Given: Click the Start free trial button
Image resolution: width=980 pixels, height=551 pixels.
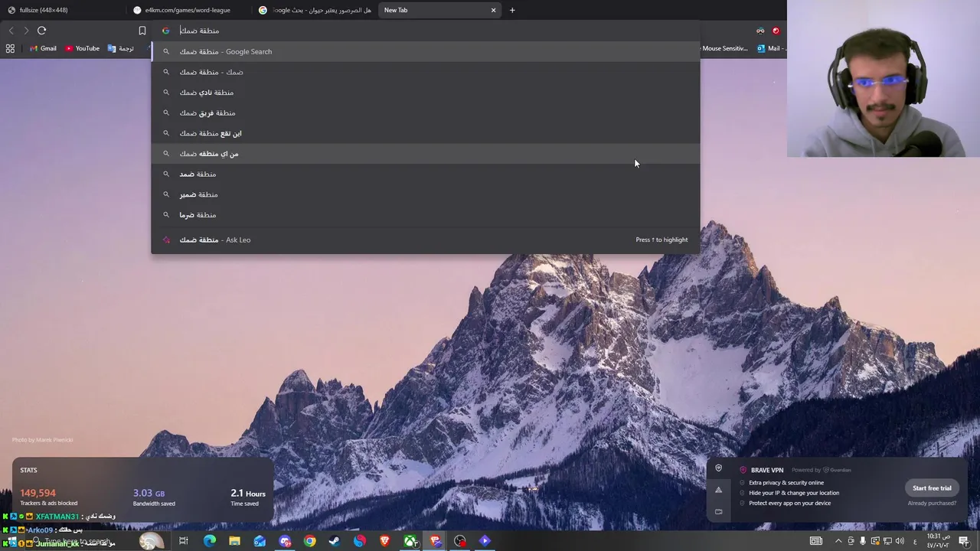Looking at the screenshot, I should (932, 488).
